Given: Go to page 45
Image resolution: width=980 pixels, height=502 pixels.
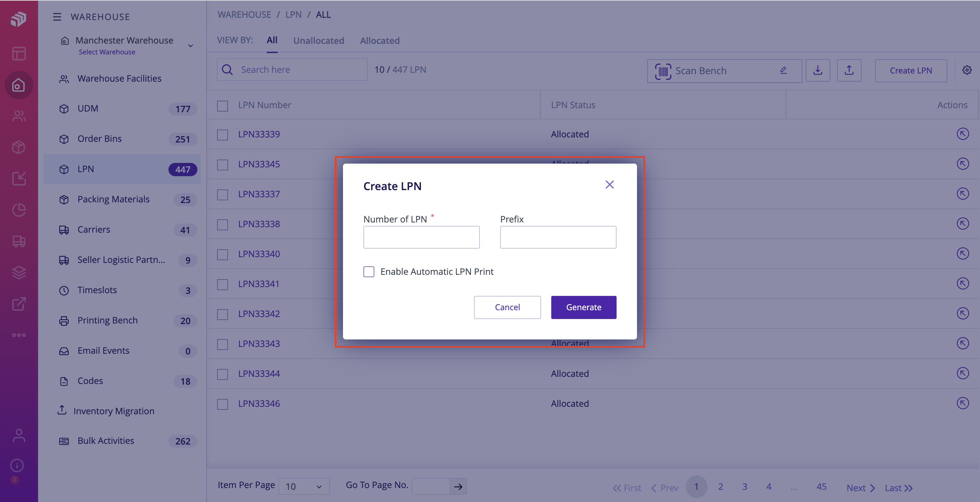Looking at the screenshot, I should pyautogui.click(x=821, y=486).
